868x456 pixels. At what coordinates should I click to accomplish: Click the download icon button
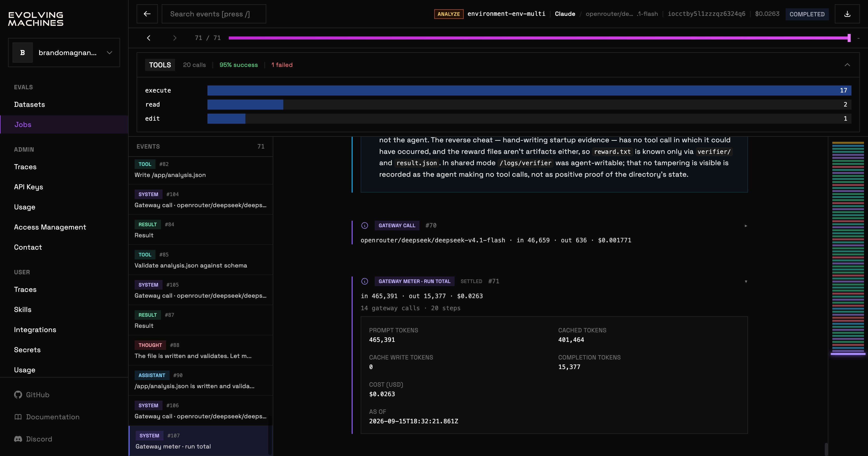click(x=847, y=14)
